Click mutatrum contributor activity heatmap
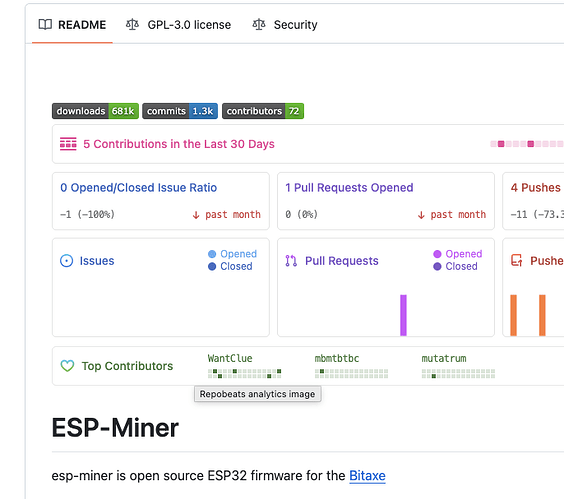The height and width of the screenshot is (499, 564). click(x=458, y=373)
